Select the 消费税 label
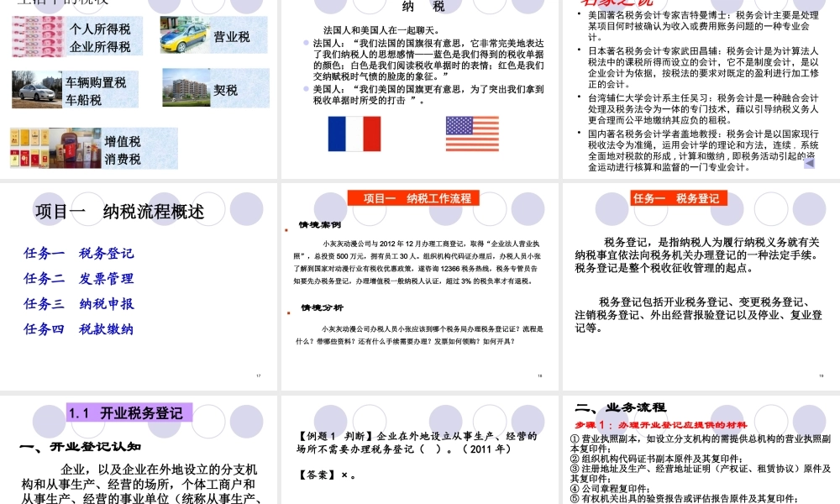 [123, 159]
